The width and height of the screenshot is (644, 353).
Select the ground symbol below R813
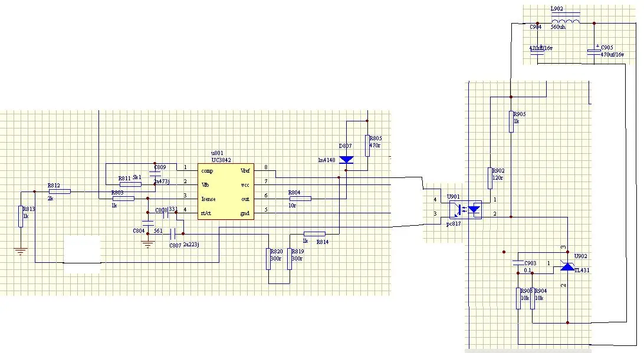click(x=21, y=251)
